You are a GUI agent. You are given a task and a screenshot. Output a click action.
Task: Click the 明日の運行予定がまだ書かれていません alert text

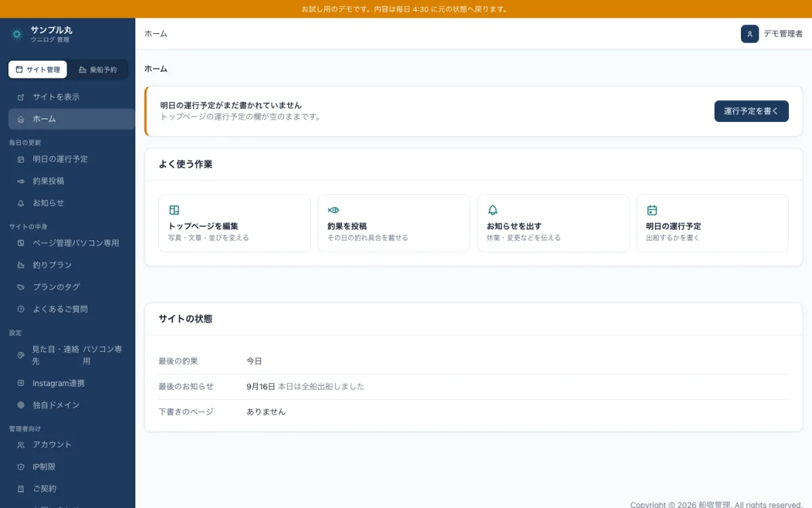tap(231, 106)
